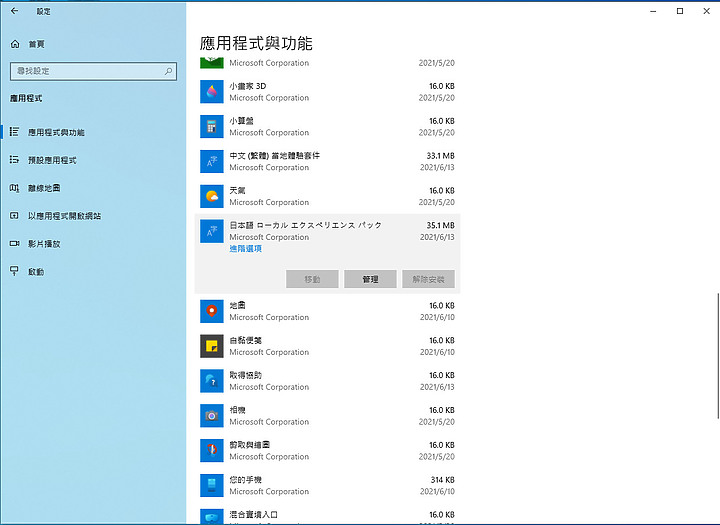Click the 預設應用程式 sidebar icon
Screen dimensions: 720x525
point(15,160)
